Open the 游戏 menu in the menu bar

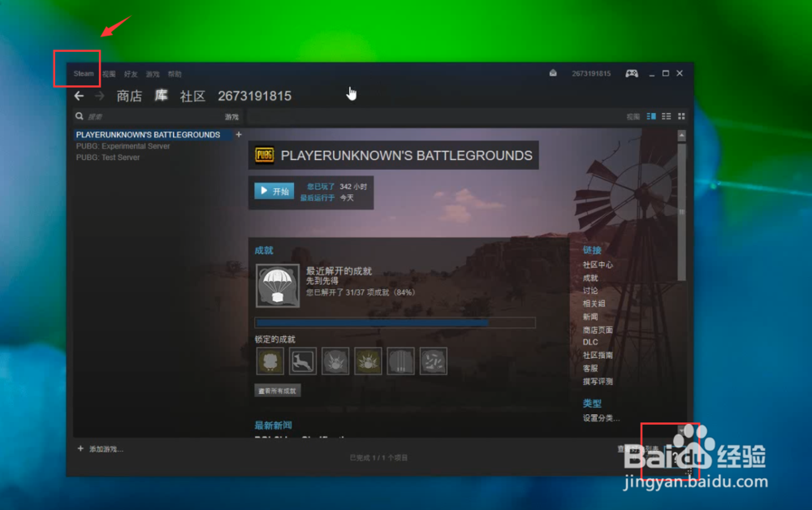tap(153, 74)
